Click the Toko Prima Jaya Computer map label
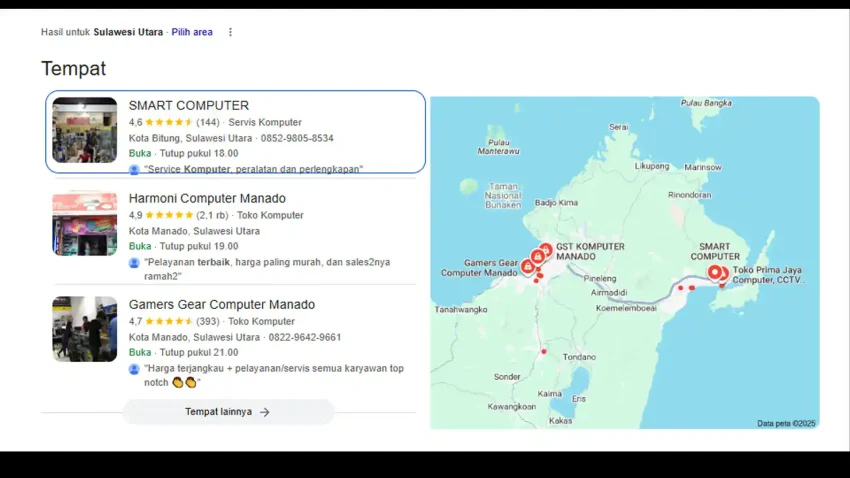 (x=769, y=275)
